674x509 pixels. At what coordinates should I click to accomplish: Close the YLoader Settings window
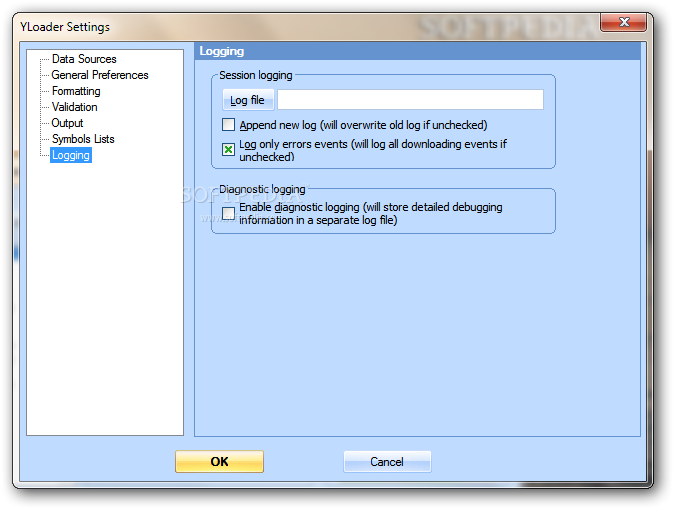623,22
